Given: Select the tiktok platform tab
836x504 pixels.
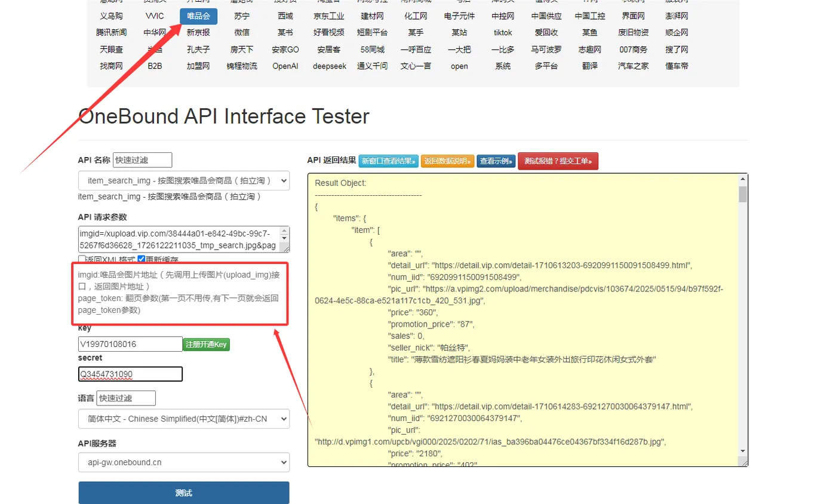Looking at the screenshot, I should (503, 33).
